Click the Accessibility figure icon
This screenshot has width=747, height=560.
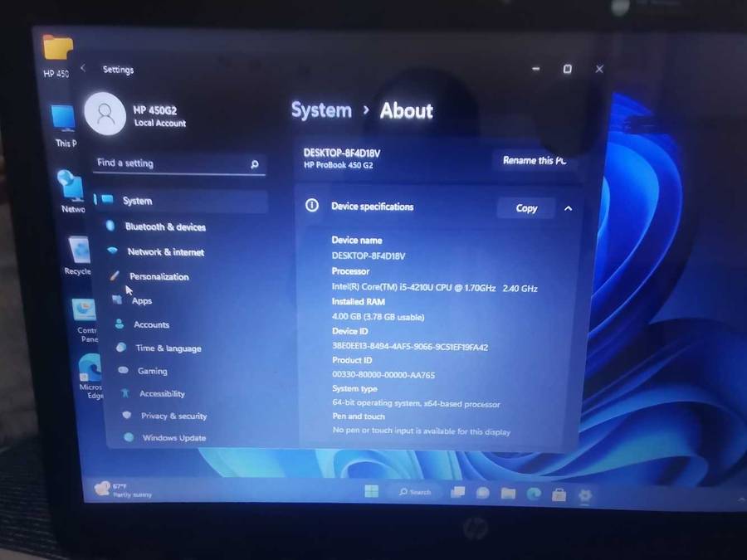click(125, 393)
